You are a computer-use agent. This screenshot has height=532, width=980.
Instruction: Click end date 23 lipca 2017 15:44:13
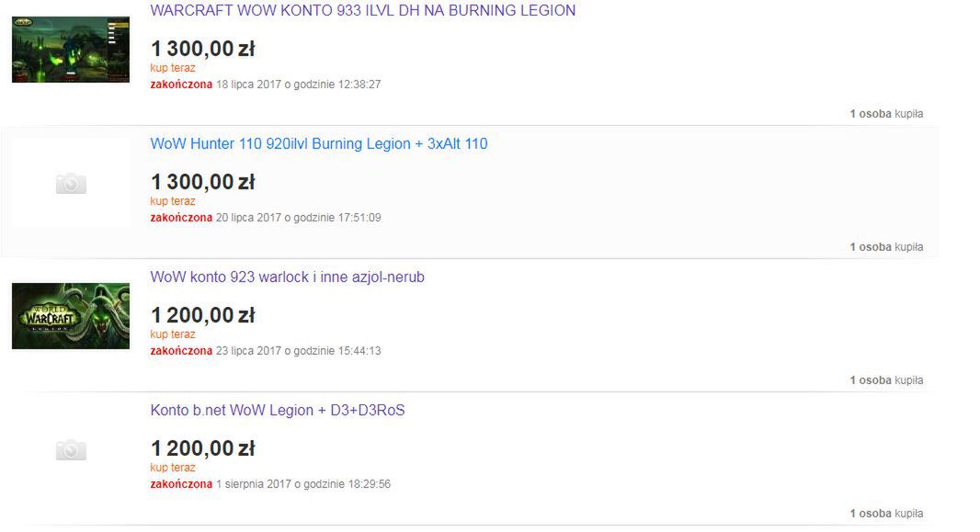click(x=298, y=351)
